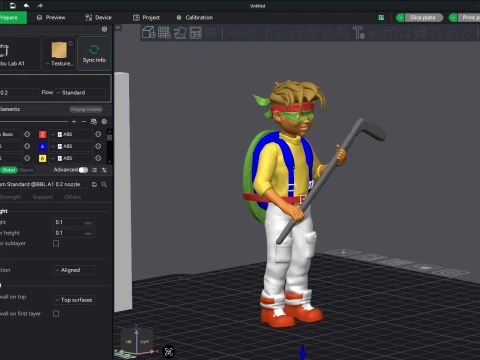This screenshot has height=360, width=480.
Task: Click the save file icon
Action: pyautogui.click(x=12, y=5)
